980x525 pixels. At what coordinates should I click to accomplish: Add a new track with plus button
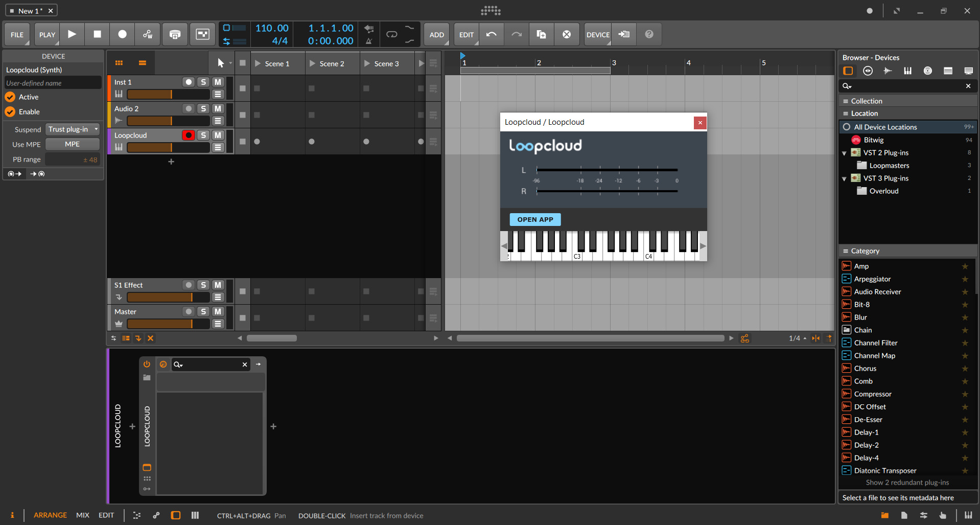click(x=171, y=162)
